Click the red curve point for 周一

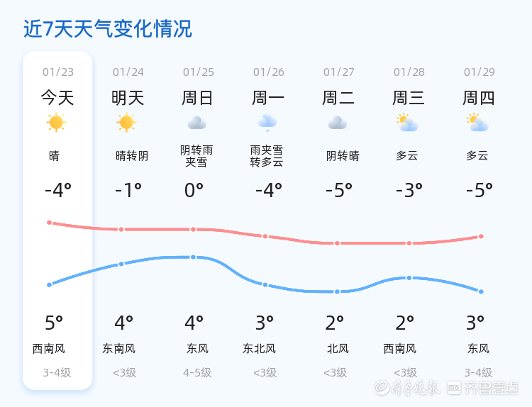coord(265,236)
